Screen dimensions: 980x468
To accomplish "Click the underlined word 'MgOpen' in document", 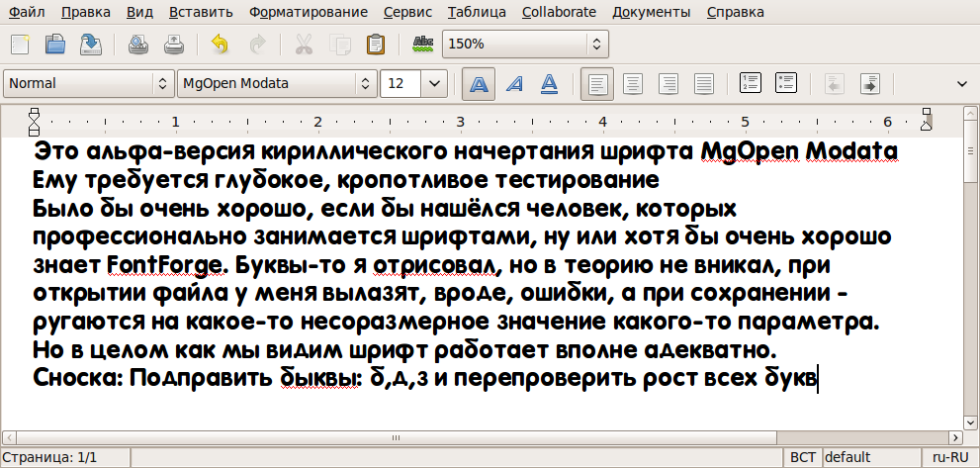I will tap(750, 152).
